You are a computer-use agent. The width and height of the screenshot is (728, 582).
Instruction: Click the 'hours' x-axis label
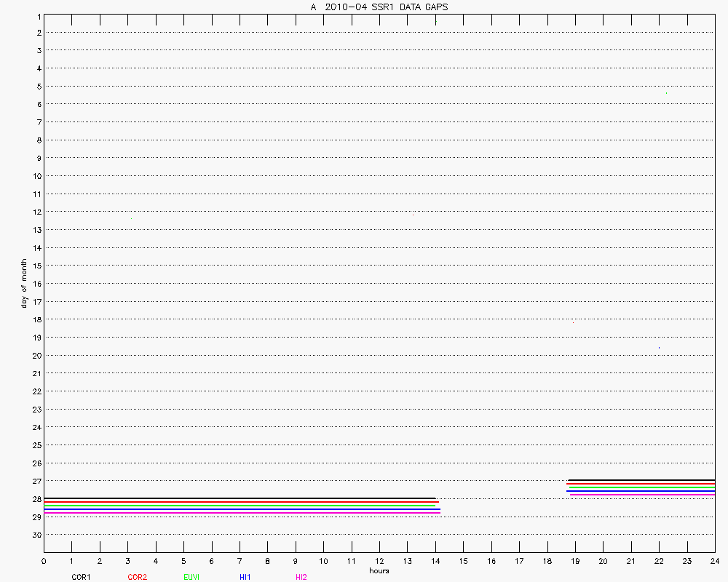tap(379, 570)
